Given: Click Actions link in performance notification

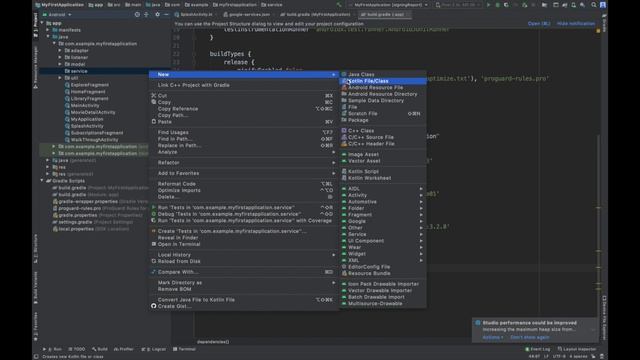Looking at the screenshot, I should (493, 337).
